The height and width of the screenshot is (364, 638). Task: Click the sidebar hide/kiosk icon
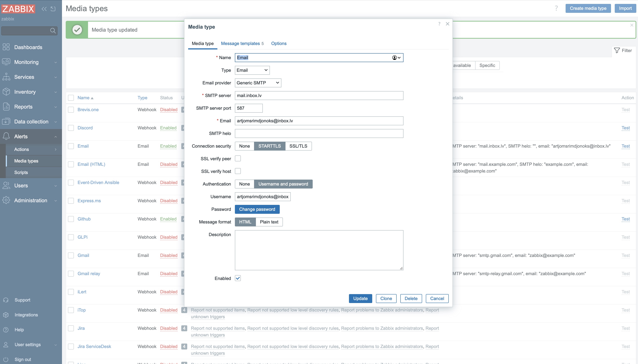coord(53,9)
